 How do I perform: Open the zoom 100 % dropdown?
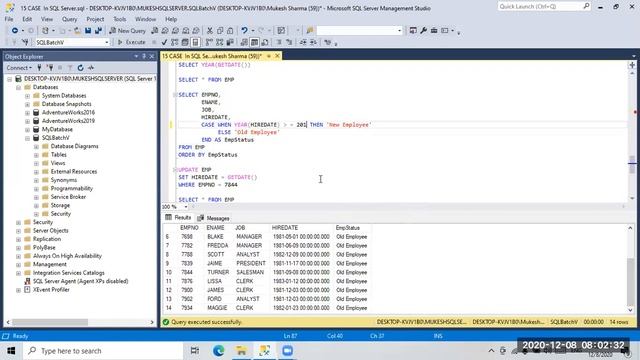click(x=186, y=207)
